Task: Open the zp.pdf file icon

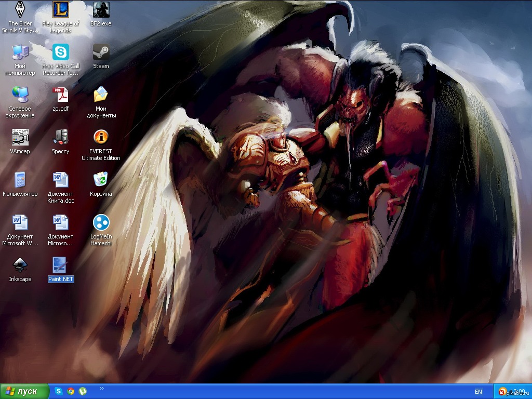Action: point(61,95)
